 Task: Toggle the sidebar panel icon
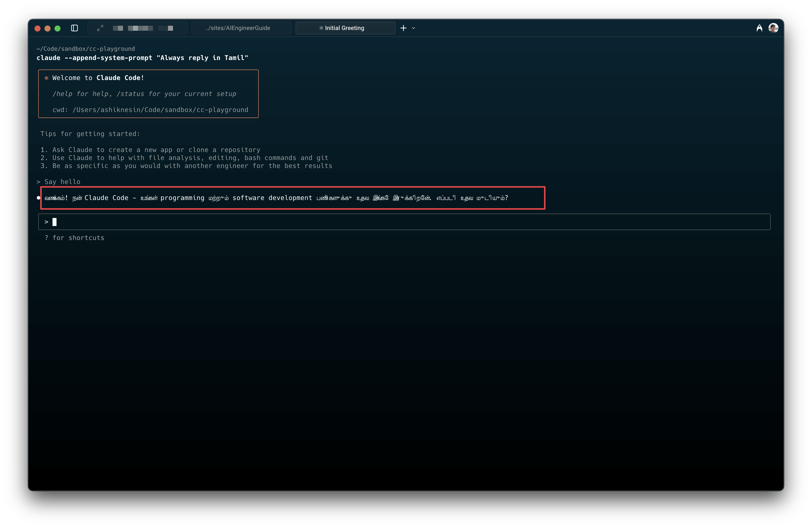(x=74, y=28)
